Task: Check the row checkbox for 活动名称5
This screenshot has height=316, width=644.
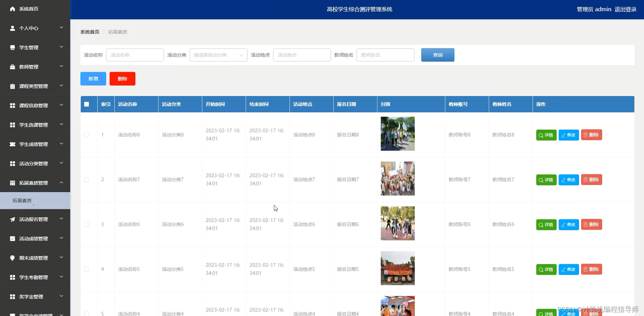Action: [87, 269]
